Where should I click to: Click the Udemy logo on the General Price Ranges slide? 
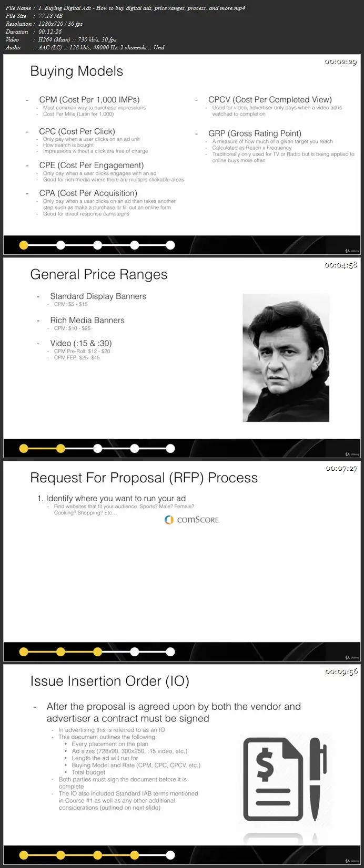(352, 454)
